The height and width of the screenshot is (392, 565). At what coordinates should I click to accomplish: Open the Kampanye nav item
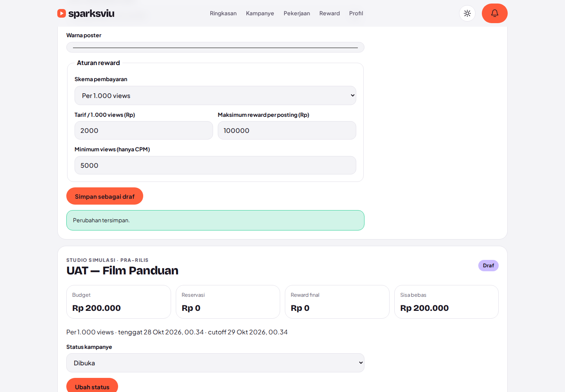pyautogui.click(x=260, y=13)
